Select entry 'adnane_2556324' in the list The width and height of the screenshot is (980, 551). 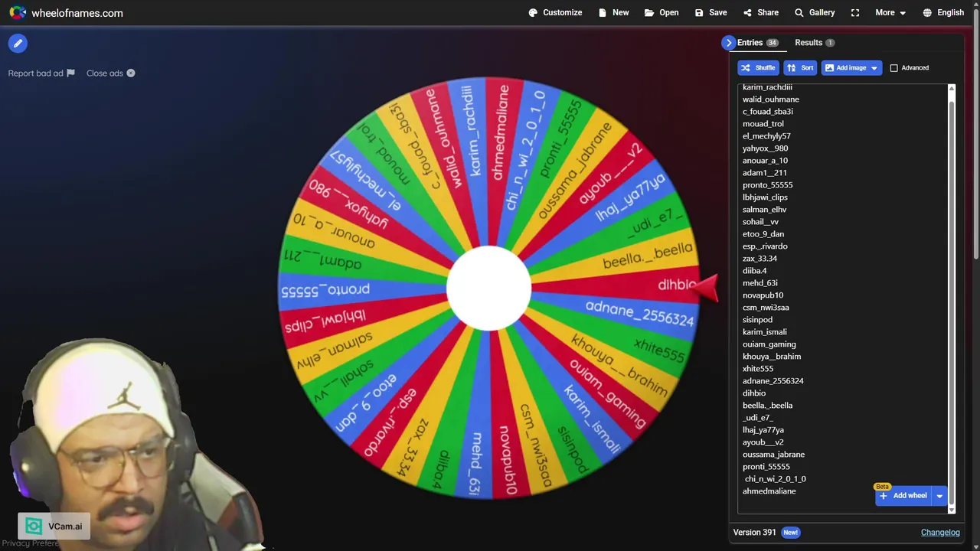pyautogui.click(x=773, y=381)
